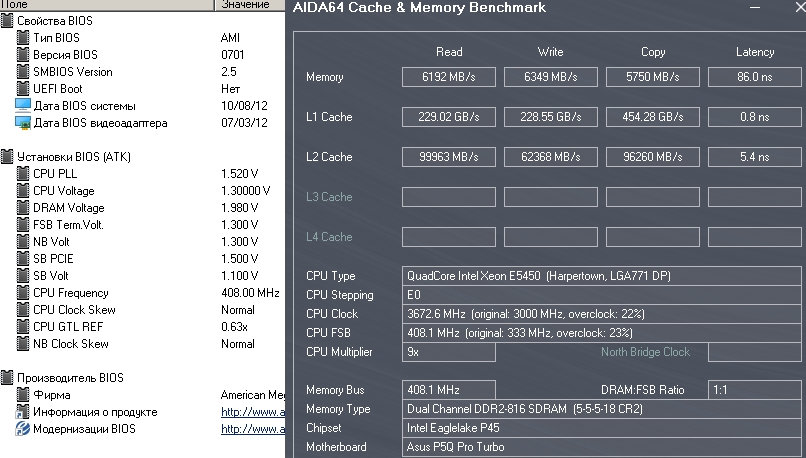Click the CPU FSB field showing 408.1 MHz
The width and height of the screenshot is (806, 458).
[x=602, y=333]
